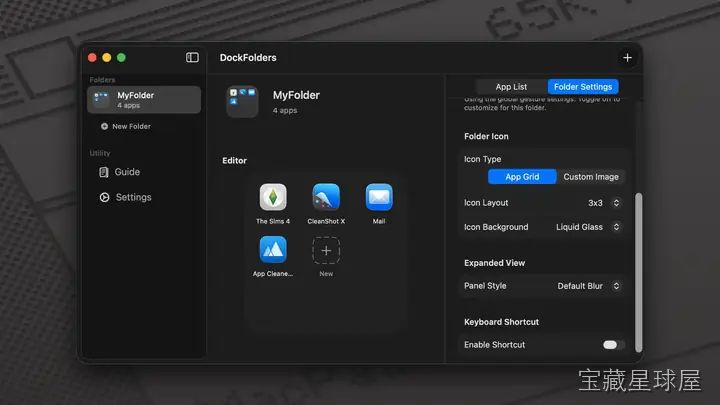Open The Sims 4 app icon
This screenshot has height=405, width=720.
[x=273, y=197]
